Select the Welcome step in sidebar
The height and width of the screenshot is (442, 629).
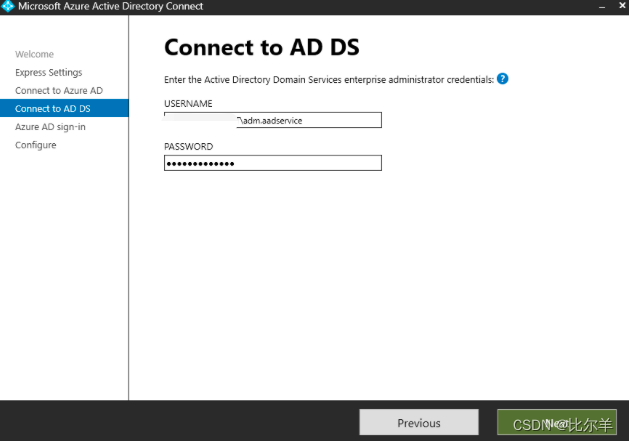pos(34,54)
